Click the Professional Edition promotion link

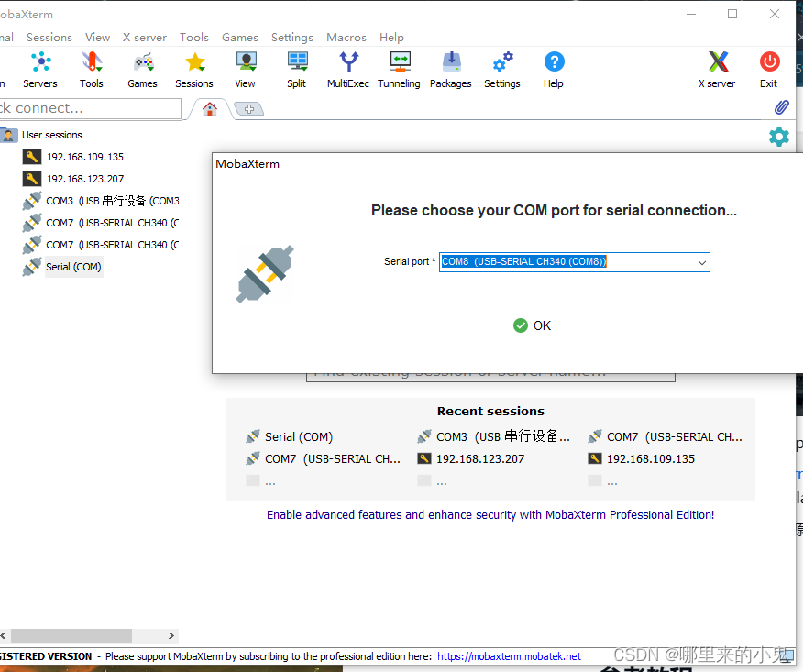[x=490, y=514]
